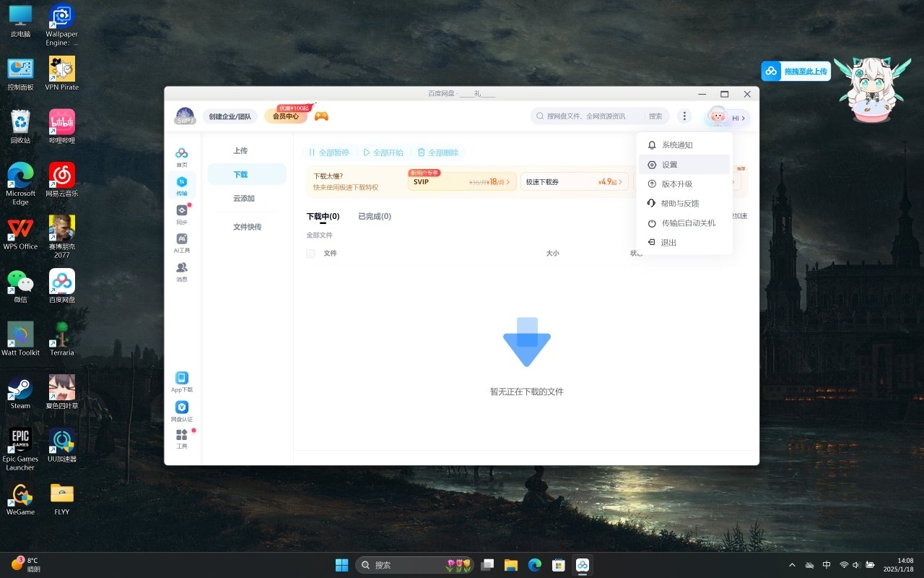Click the 全部删除 button
Image resolution: width=924 pixels, height=578 pixels.
438,152
